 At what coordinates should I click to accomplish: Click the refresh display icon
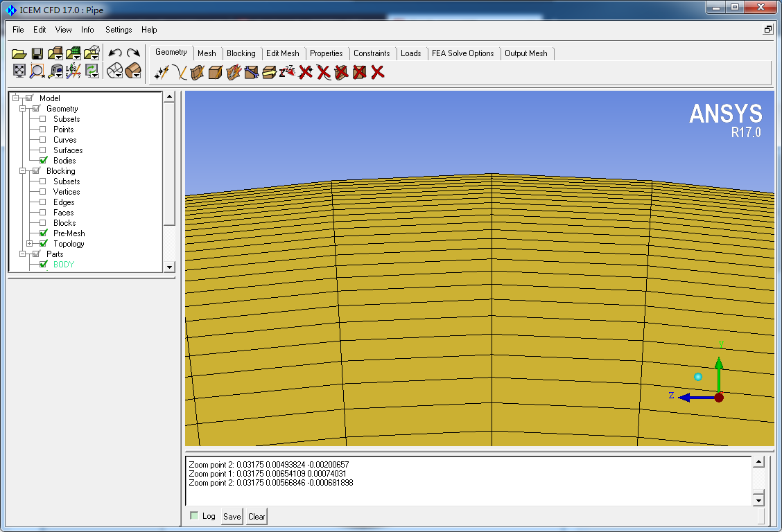click(92, 71)
